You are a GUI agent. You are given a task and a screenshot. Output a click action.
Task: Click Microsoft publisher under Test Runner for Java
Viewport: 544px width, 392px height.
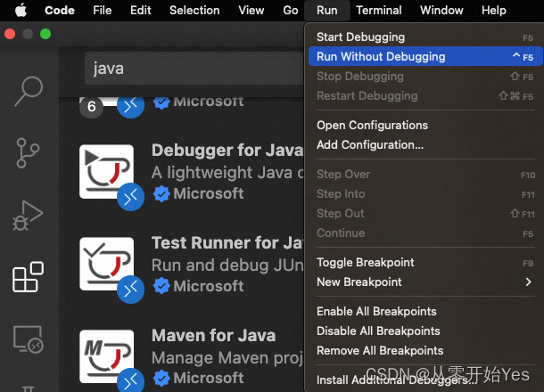tap(209, 286)
